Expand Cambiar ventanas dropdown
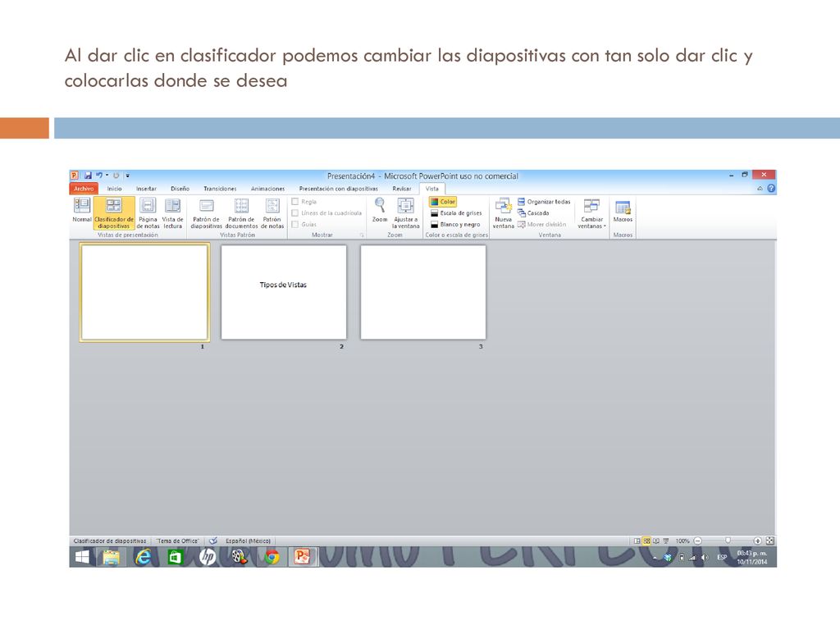This screenshot has height=630, width=840. click(592, 212)
